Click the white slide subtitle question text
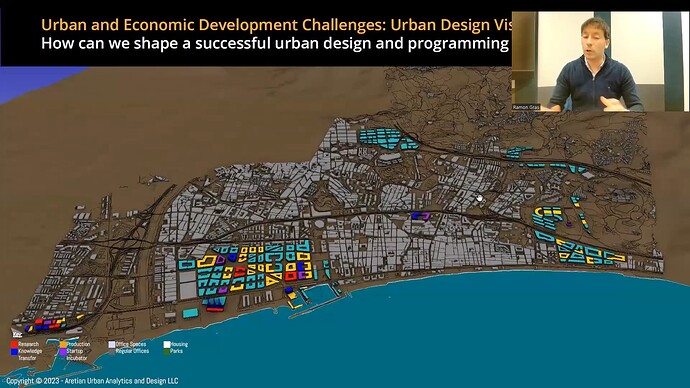 [275, 44]
